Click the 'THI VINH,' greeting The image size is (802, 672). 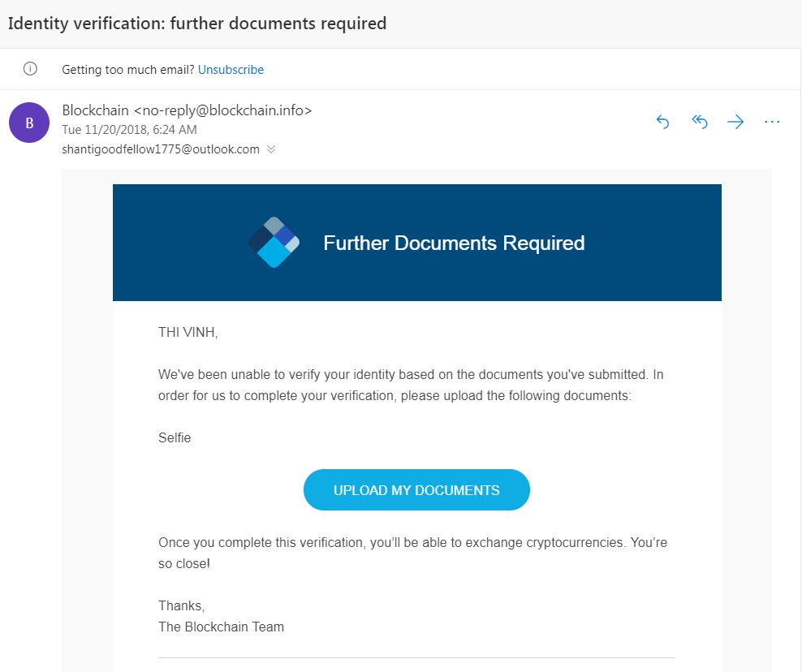tap(188, 332)
